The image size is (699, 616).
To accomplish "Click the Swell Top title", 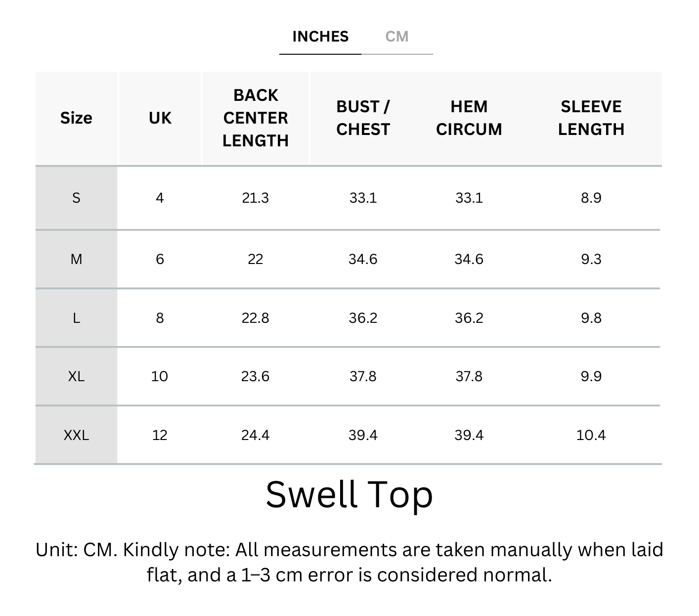I will 349,494.
